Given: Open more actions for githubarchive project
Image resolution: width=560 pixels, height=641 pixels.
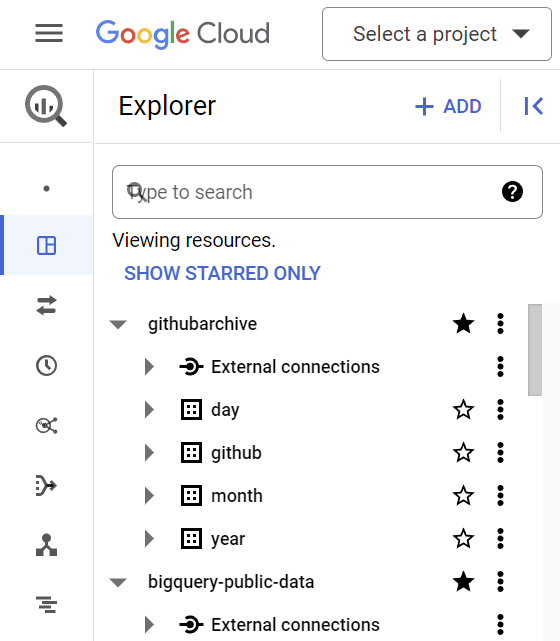Looking at the screenshot, I should (x=500, y=324).
